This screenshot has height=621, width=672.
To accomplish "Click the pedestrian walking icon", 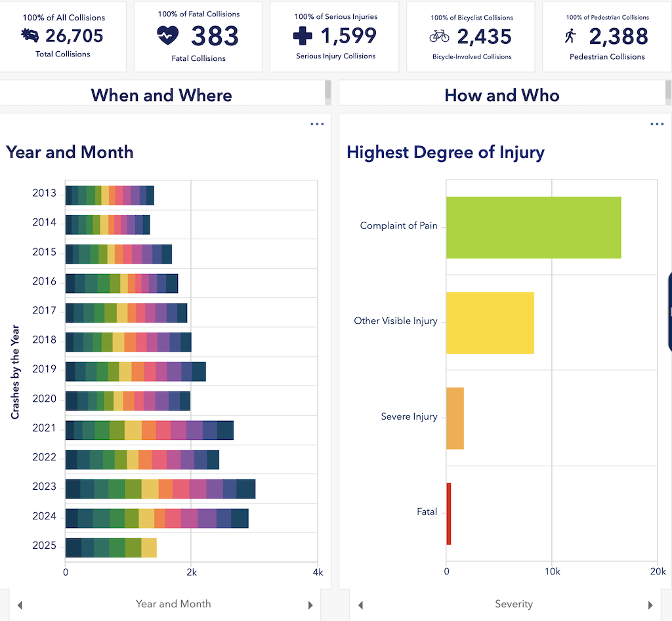I will tap(570, 37).
